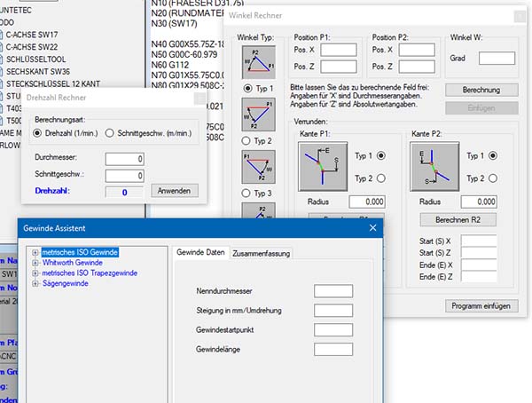The width and height of the screenshot is (532, 403).
Task: Choose Schnittgeschw. (m/min.) calculation mode
Action: tap(109, 133)
